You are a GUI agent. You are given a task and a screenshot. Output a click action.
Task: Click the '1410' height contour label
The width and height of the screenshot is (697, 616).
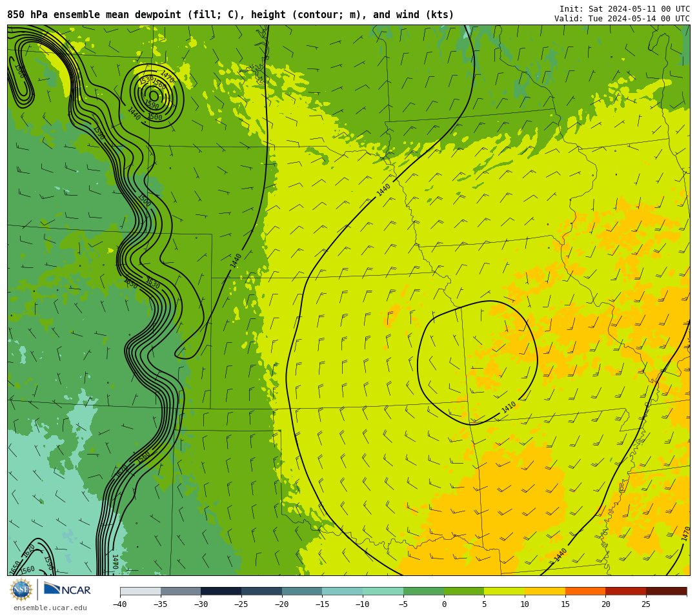point(509,407)
